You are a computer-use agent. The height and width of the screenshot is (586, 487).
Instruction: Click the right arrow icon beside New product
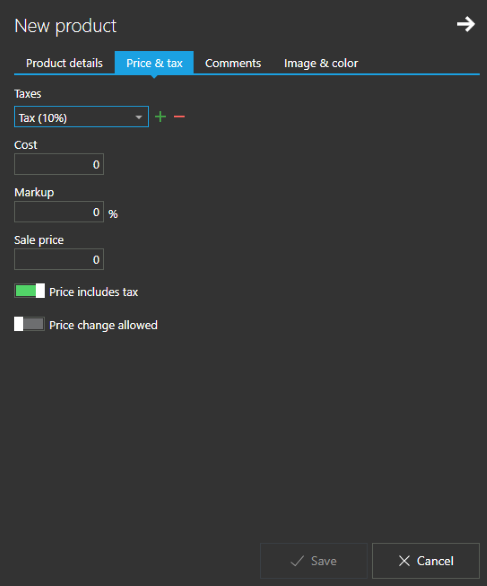(x=466, y=24)
